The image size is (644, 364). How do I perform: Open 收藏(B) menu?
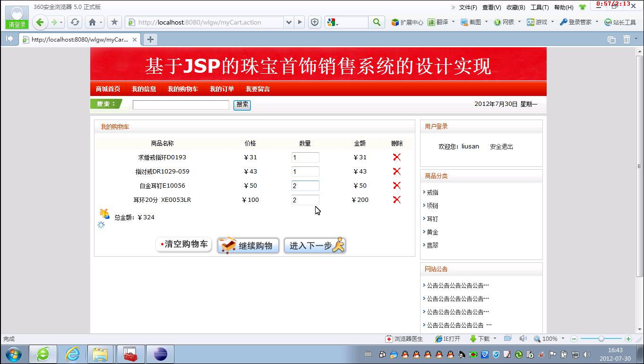(x=515, y=8)
